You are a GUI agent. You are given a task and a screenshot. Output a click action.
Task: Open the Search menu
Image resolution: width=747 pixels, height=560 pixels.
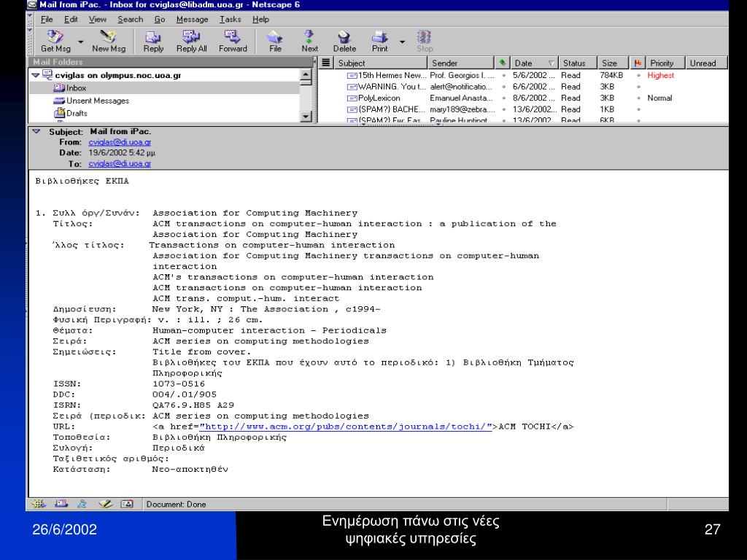(130, 19)
